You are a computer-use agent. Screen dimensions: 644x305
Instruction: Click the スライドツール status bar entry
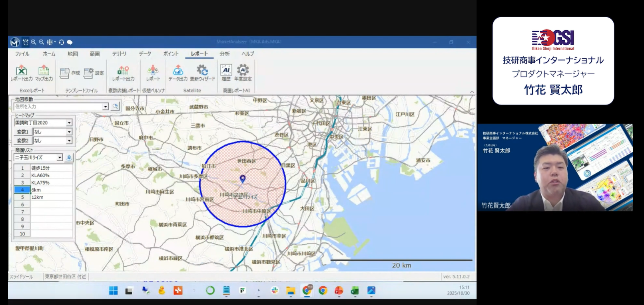[22, 277]
